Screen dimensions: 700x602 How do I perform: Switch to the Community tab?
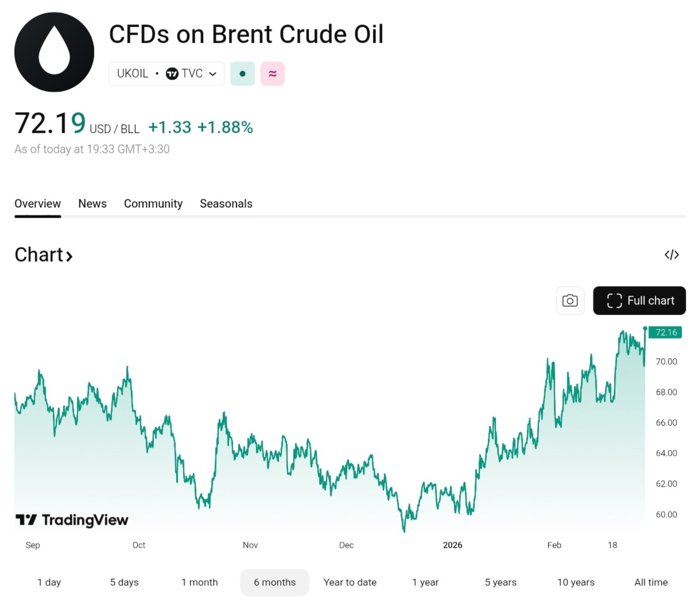click(153, 204)
